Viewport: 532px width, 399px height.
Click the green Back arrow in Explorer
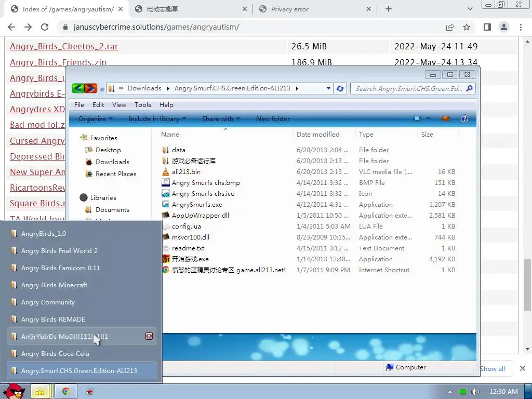(x=78, y=88)
